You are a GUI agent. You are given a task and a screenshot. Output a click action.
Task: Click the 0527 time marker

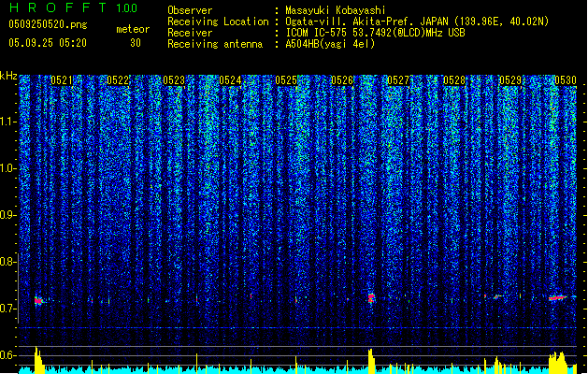(x=398, y=80)
